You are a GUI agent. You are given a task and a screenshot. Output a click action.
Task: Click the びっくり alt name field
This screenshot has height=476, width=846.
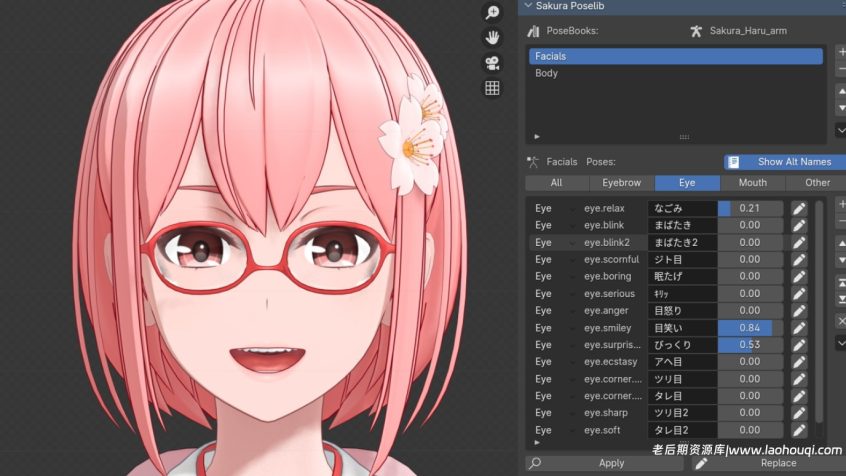(683, 345)
